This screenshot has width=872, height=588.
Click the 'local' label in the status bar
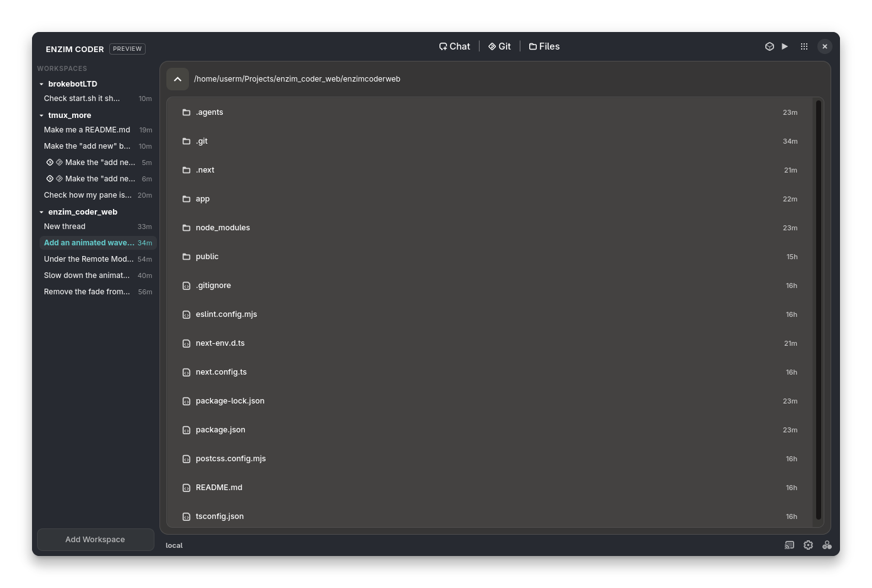(x=174, y=545)
